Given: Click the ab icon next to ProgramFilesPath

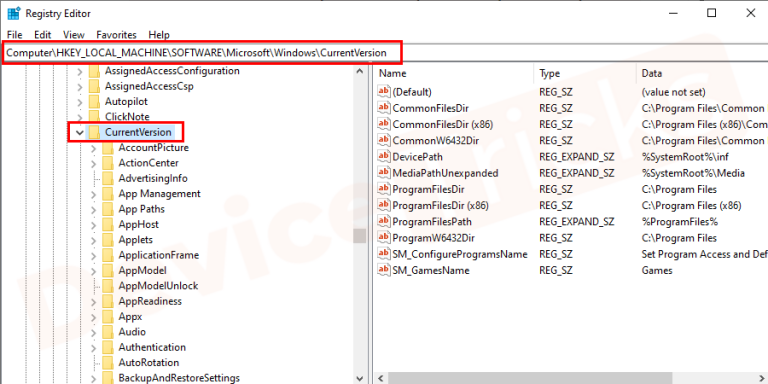Looking at the screenshot, I should click(384, 222).
